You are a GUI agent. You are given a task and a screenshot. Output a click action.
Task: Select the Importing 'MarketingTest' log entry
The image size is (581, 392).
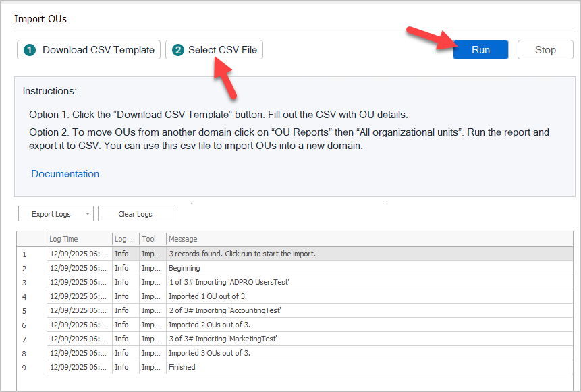click(223, 339)
